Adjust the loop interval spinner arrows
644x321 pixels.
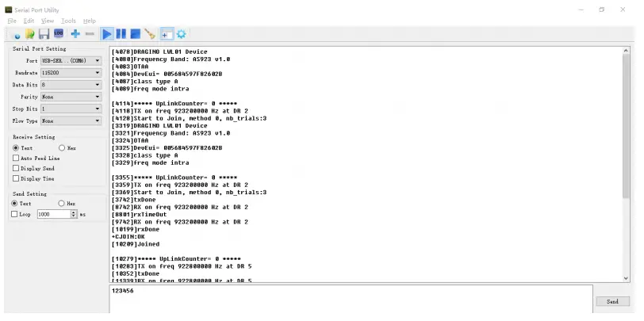(x=74, y=214)
